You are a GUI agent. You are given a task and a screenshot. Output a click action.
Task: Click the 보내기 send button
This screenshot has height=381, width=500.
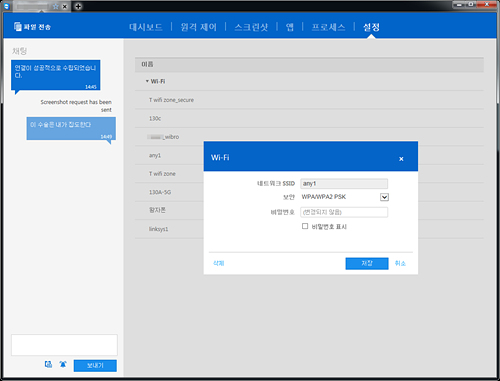tap(95, 365)
